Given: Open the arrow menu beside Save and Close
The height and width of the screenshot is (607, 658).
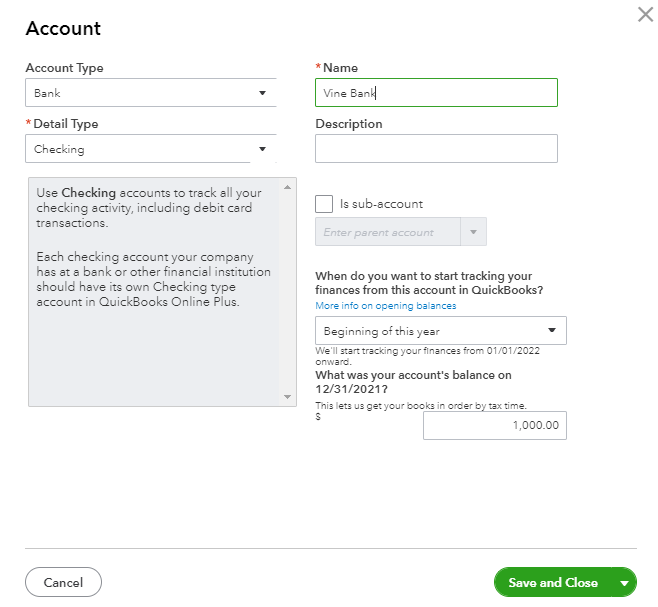Looking at the screenshot, I should 625,582.
